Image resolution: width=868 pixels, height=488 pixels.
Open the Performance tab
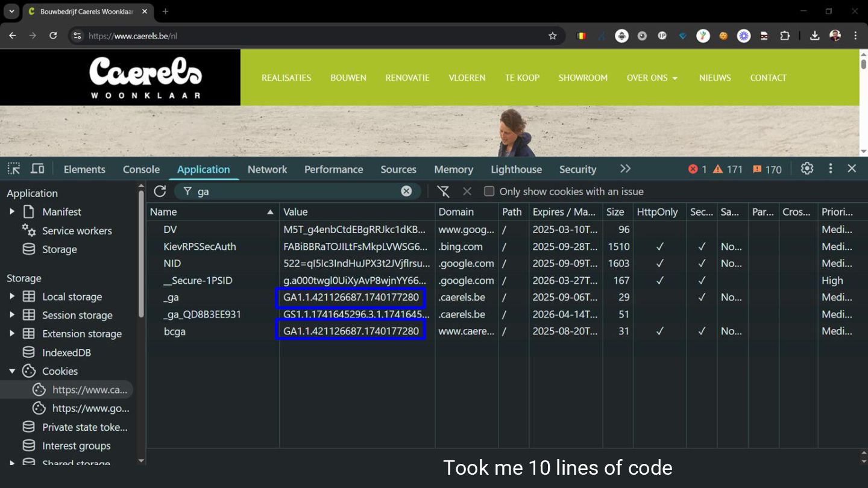point(333,169)
